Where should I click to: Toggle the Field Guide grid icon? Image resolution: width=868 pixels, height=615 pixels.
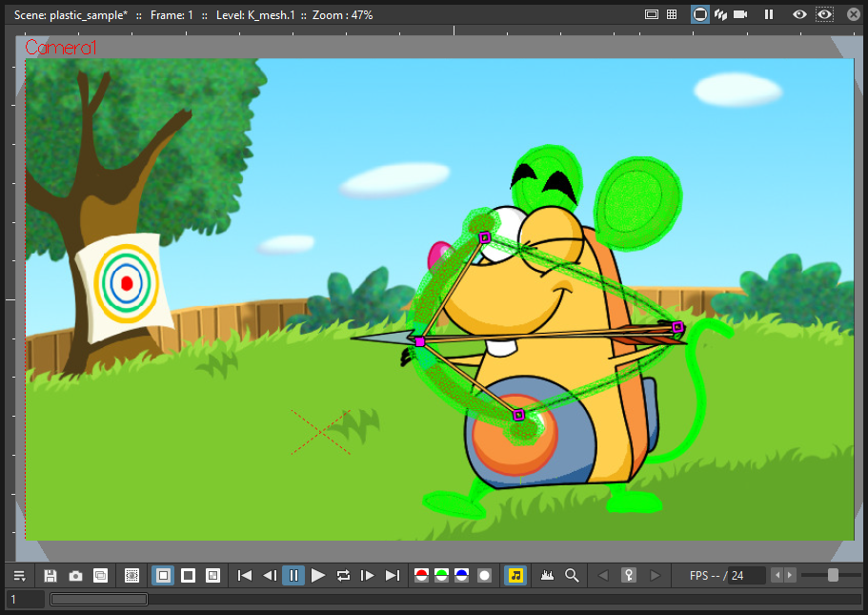672,14
